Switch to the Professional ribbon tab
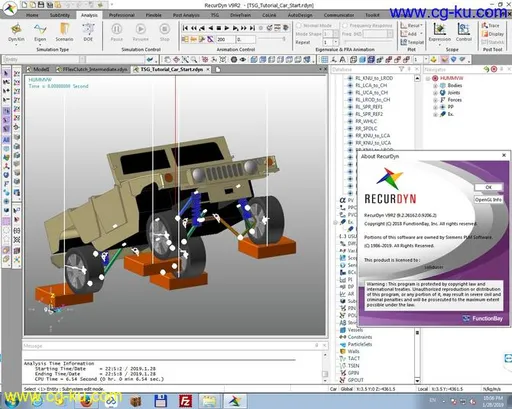Screen dimensions: 512x409 point(122,15)
